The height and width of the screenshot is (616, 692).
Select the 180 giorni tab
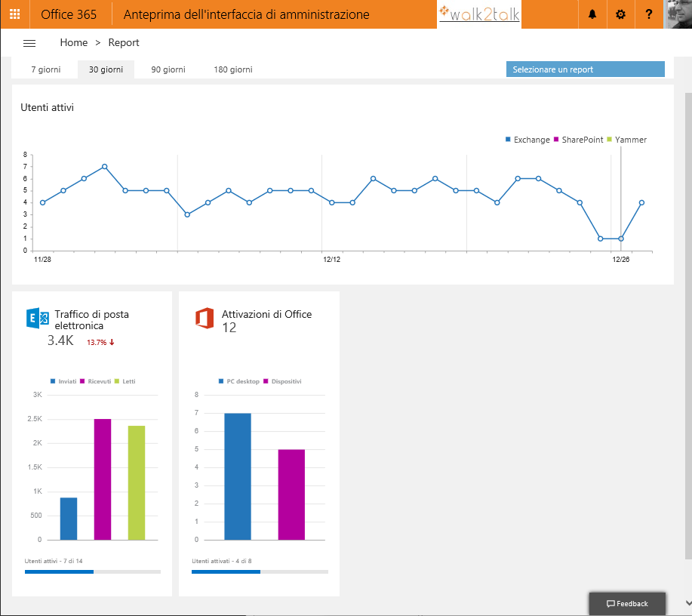click(233, 69)
